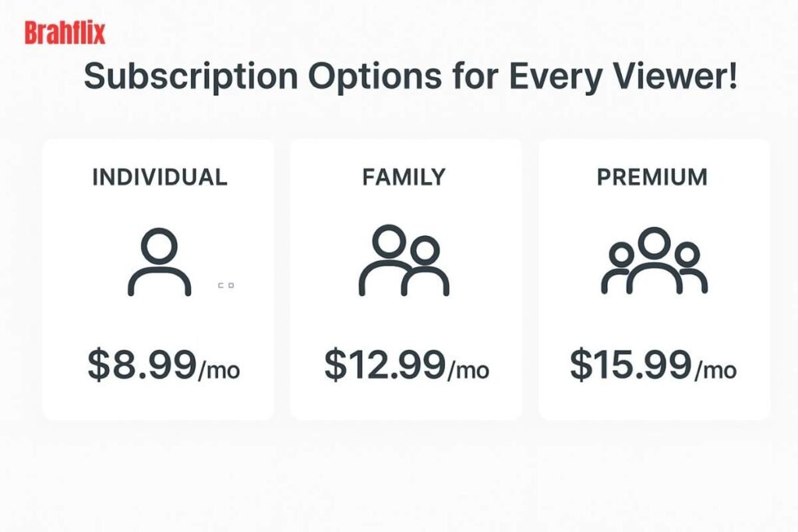Click the $12.99 price amount
798x532 pixels.
pyautogui.click(x=383, y=365)
